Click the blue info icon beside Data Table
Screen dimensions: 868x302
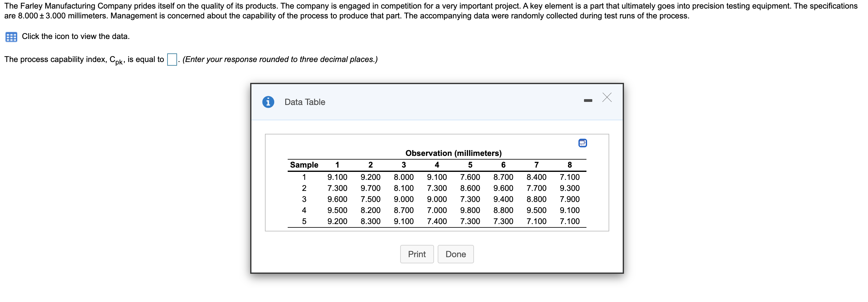click(268, 102)
